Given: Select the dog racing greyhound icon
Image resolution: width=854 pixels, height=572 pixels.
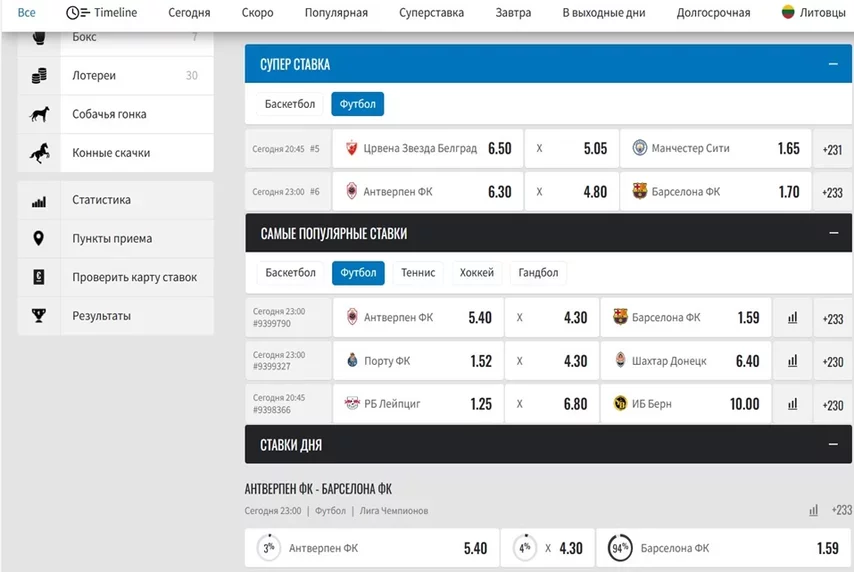Looking at the screenshot, I should (x=39, y=114).
